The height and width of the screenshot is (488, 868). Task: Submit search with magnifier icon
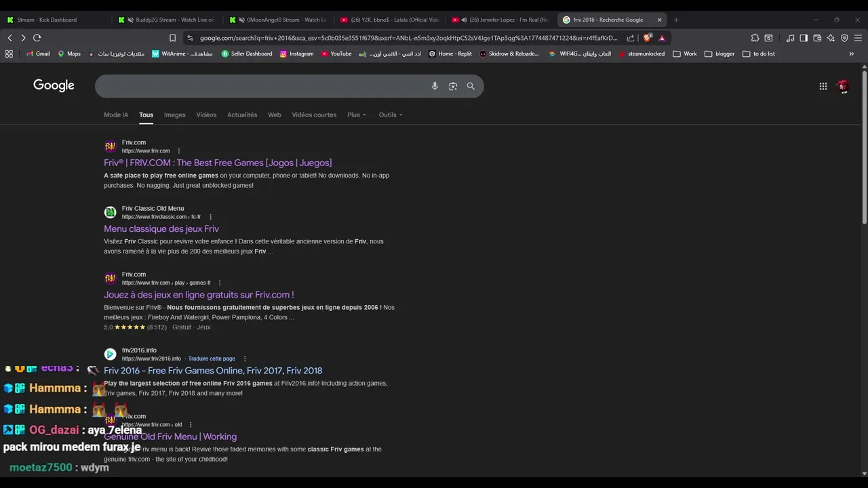click(x=471, y=86)
